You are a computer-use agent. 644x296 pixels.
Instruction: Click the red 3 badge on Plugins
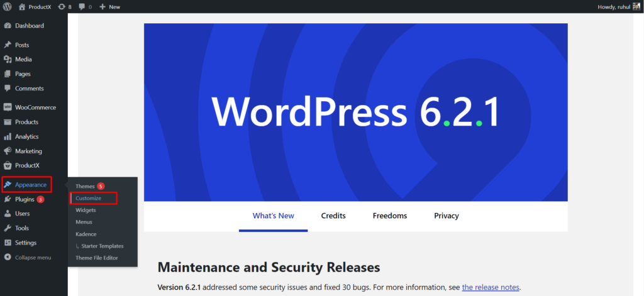(x=40, y=199)
